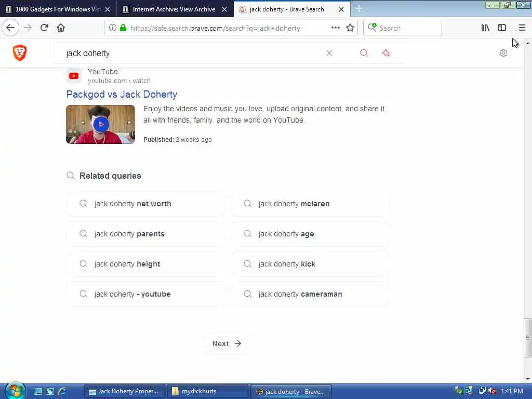Viewport: 532px width, 399px height.
Task: Click the page vertical scrollbar thumb
Action: pyautogui.click(x=527, y=338)
